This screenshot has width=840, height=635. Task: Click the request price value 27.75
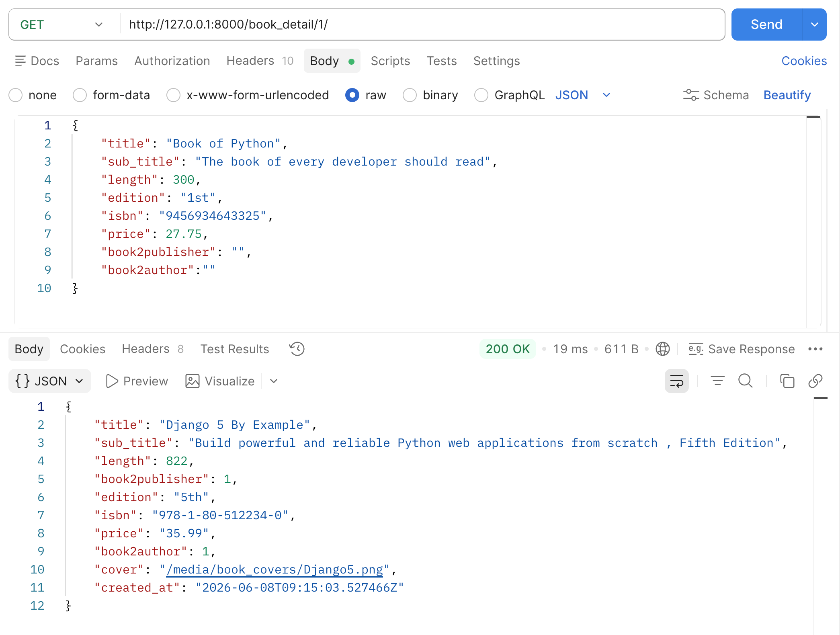click(x=184, y=234)
